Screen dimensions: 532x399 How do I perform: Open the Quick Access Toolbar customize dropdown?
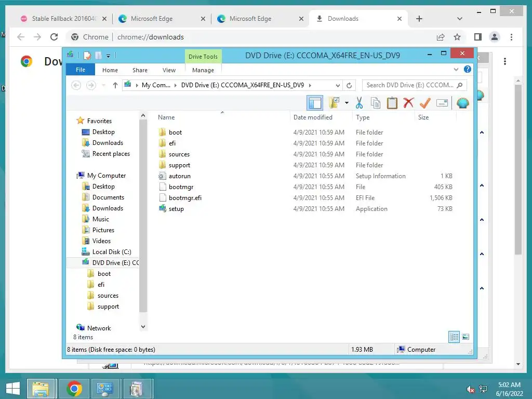click(108, 56)
